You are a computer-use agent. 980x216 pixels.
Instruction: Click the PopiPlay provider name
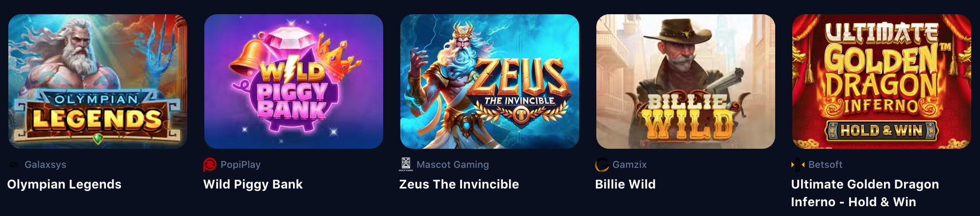point(241,165)
